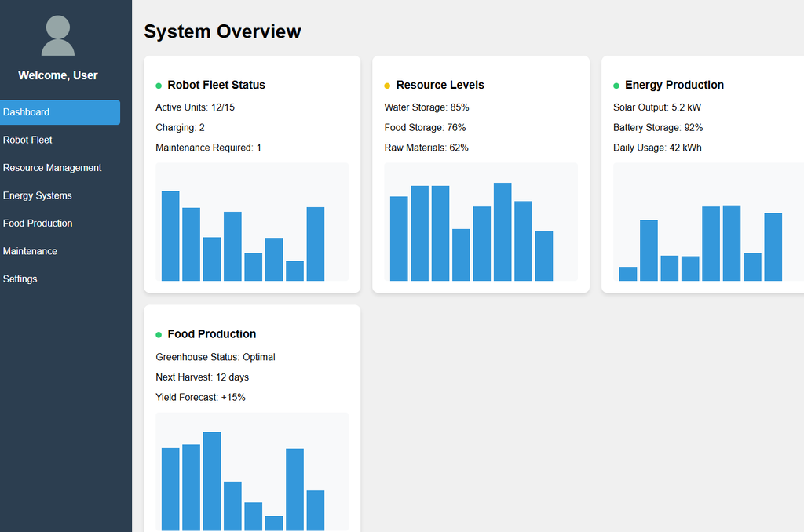Click the Robot Fleet Status card heading

[216, 84]
